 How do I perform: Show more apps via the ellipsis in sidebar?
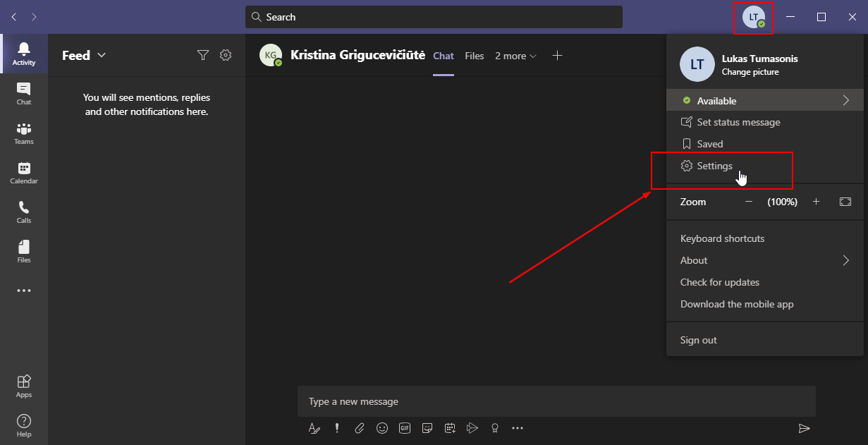(24, 291)
